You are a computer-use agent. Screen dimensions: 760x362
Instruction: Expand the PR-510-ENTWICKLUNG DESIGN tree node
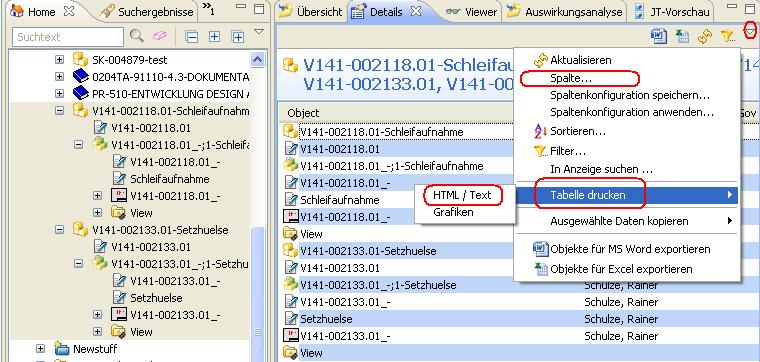pyautogui.click(x=59, y=94)
